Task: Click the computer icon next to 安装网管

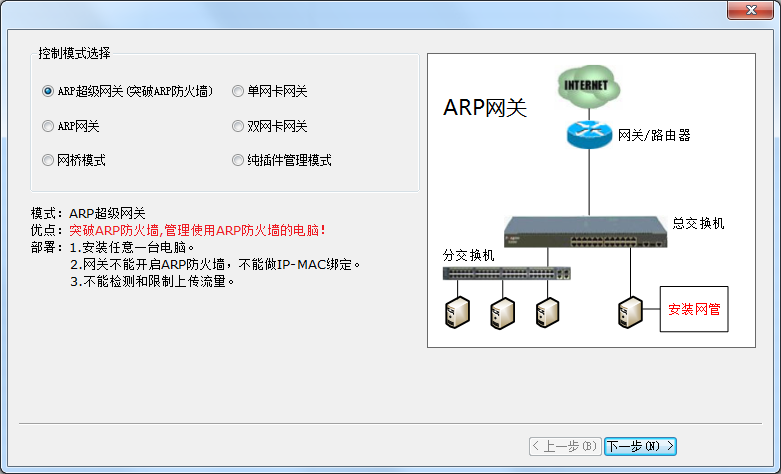Action: click(x=630, y=313)
